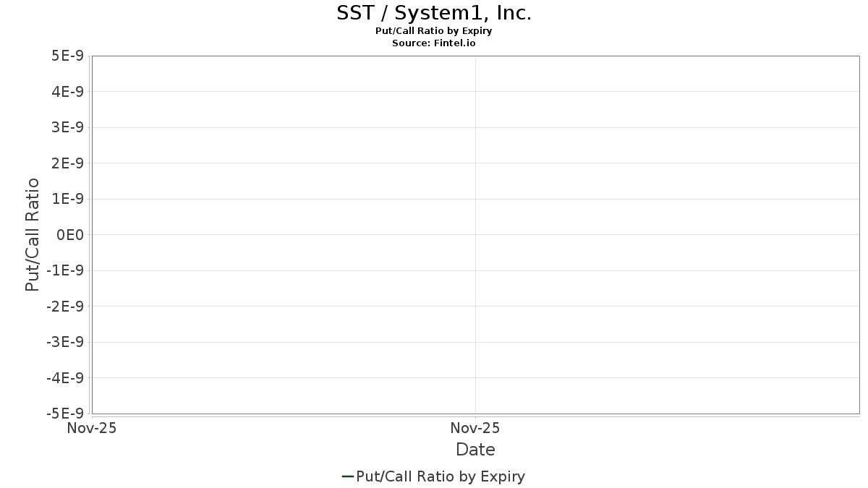Select the Put/Call Ratio by Expiry legend label

(x=441, y=476)
